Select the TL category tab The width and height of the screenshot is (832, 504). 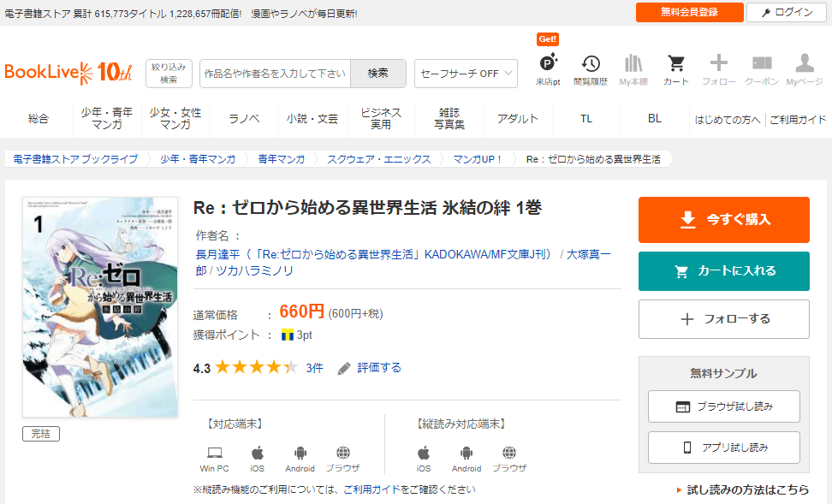586,119
